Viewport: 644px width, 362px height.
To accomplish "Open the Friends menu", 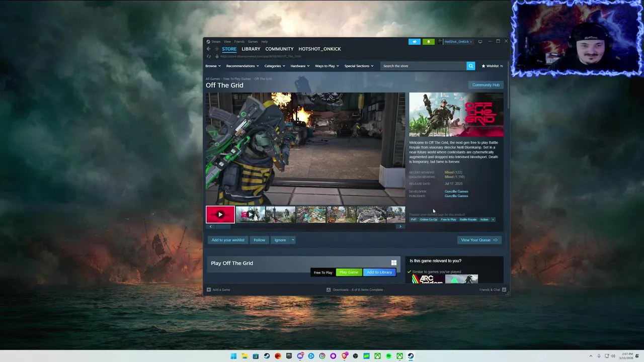I will (239, 42).
